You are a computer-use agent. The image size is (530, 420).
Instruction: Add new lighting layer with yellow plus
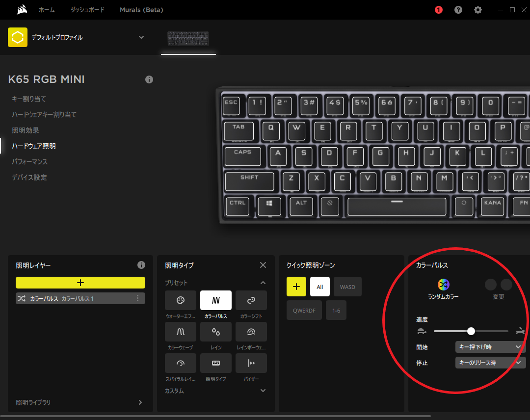coord(80,283)
